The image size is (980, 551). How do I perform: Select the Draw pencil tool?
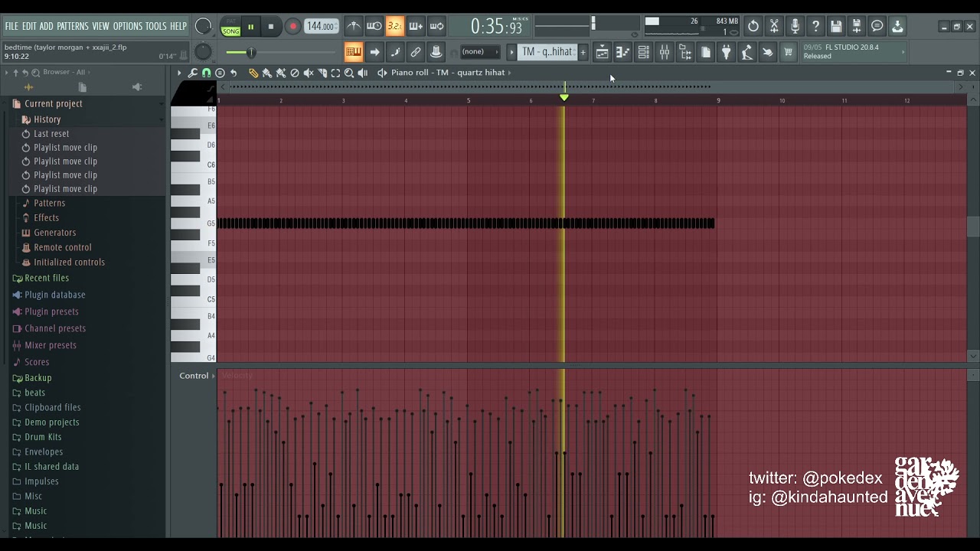coord(253,73)
